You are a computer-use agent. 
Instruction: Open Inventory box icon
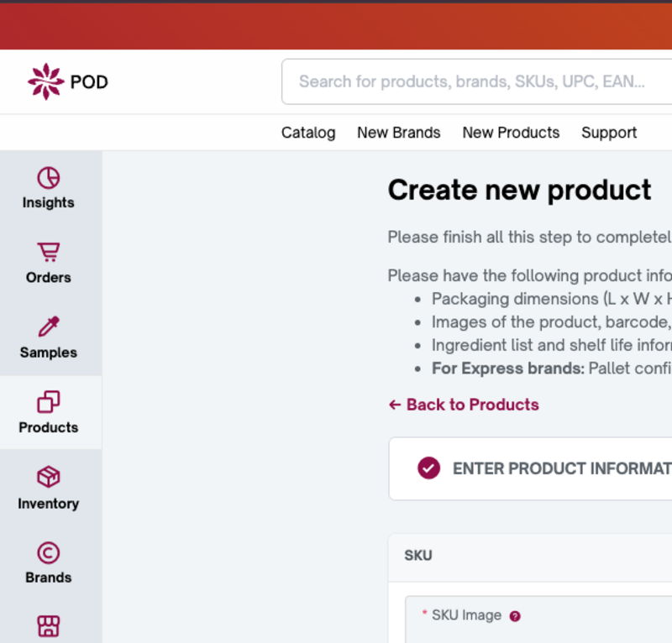point(48,477)
